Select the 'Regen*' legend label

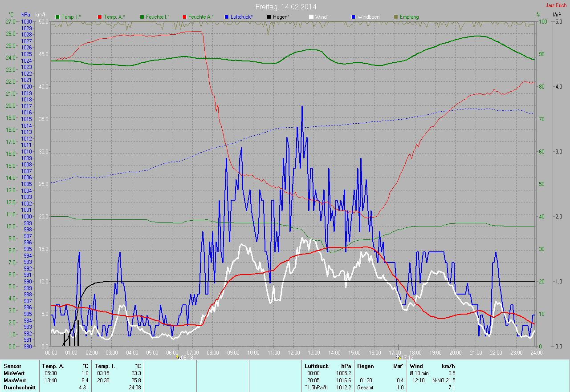tap(281, 17)
